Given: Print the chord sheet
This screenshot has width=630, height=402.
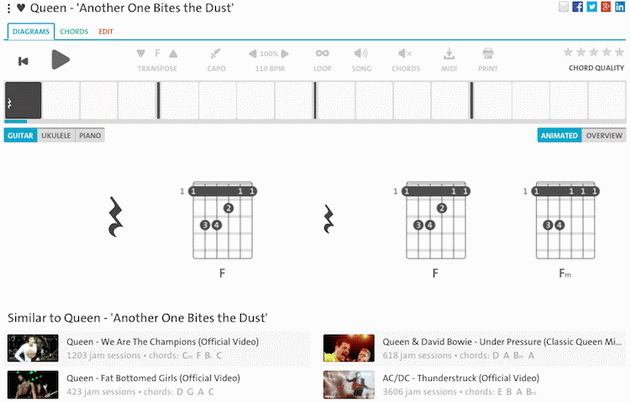Looking at the screenshot, I should point(488,53).
